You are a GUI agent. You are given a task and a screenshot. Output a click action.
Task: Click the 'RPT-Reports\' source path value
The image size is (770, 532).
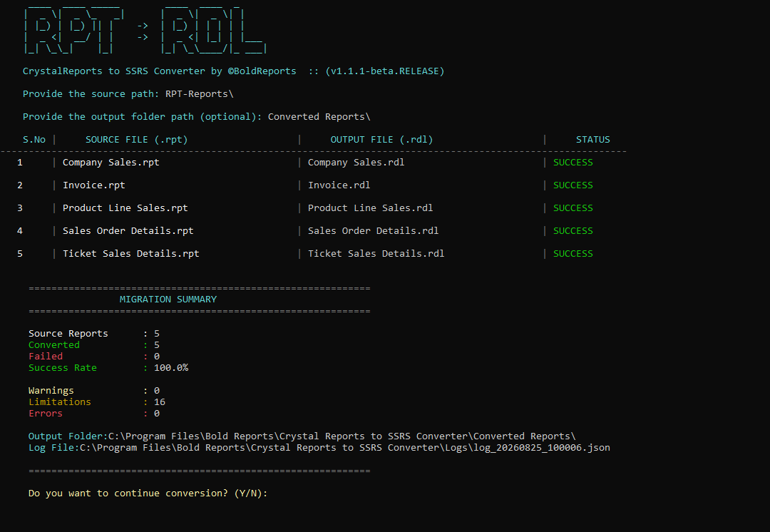pos(200,94)
